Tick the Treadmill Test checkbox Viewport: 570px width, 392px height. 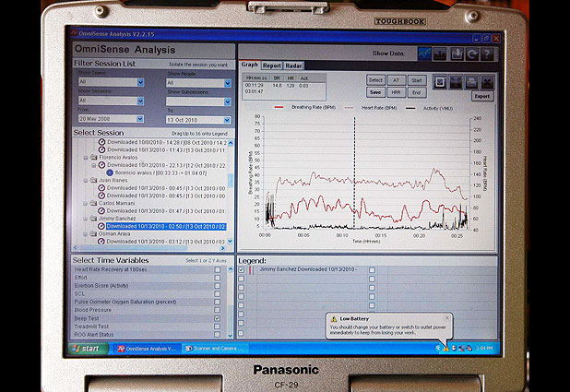click(x=217, y=327)
